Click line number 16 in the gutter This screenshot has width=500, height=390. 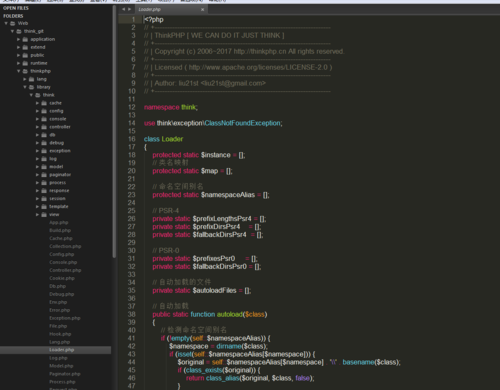point(132,139)
